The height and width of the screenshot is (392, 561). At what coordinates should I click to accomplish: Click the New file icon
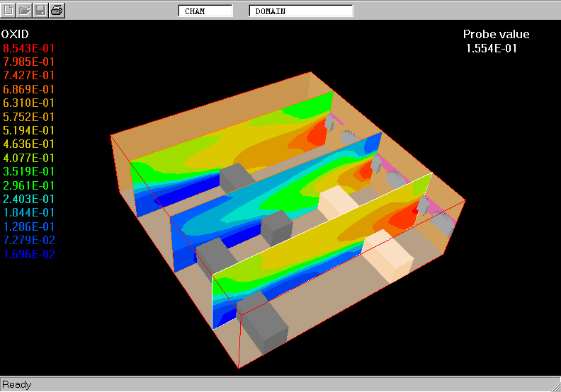(x=8, y=10)
